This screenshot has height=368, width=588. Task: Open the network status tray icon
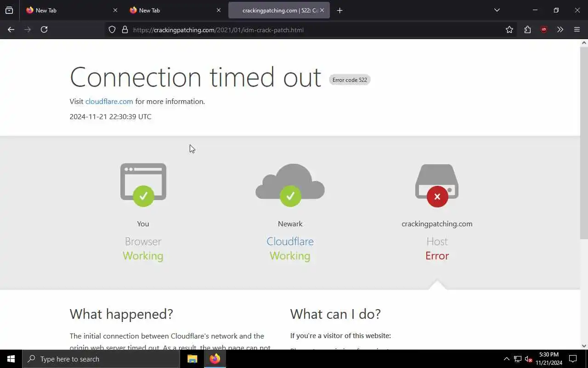(x=518, y=359)
